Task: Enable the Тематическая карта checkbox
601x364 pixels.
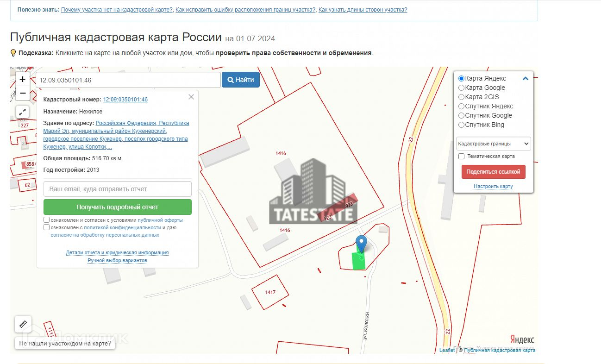Action: pos(462,157)
